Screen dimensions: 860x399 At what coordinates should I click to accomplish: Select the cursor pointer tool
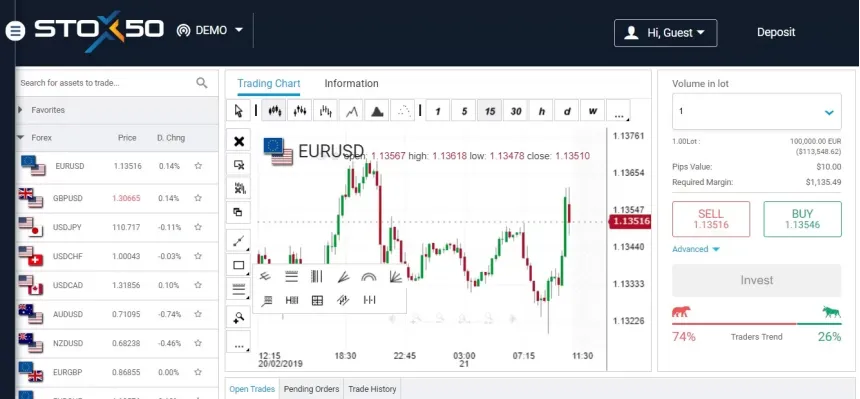tap(239, 111)
